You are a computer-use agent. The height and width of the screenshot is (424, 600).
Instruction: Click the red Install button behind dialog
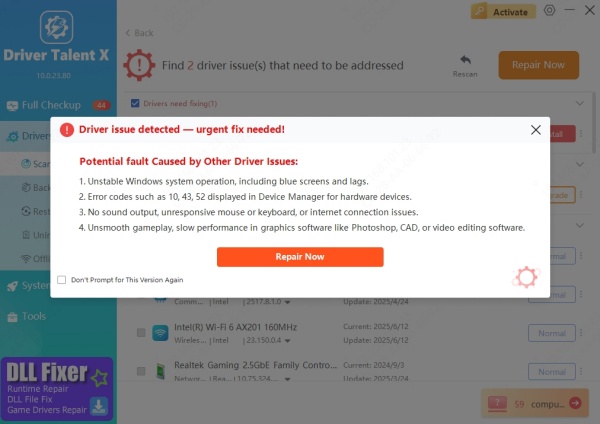point(562,134)
